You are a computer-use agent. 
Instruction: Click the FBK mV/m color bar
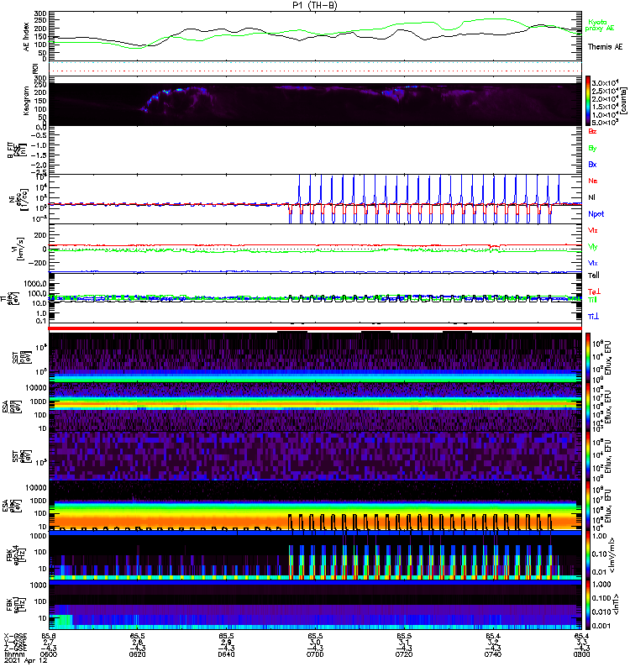click(x=588, y=555)
